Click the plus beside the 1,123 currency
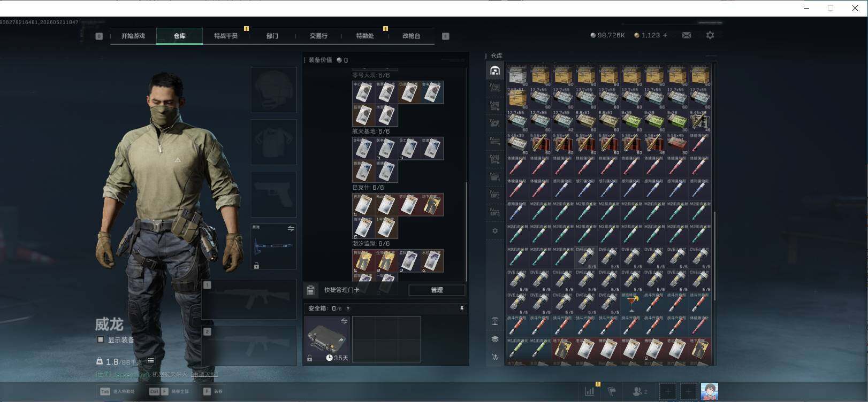The height and width of the screenshot is (402, 868). click(x=665, y=35)
